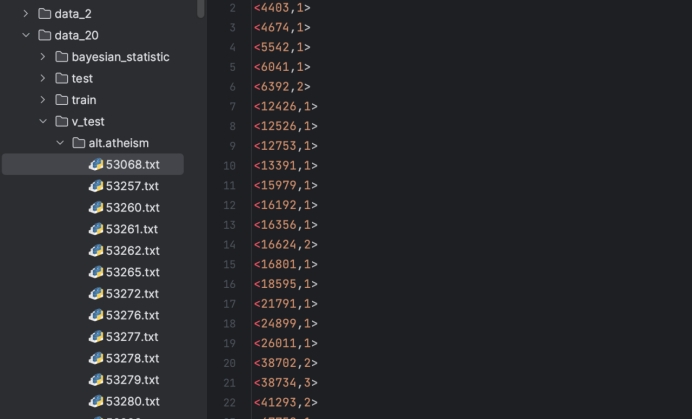Select 53280.txt in the file tree
The height and width of the screenshot is (419, 692).
pyautogui.click(x=132, y=401)
